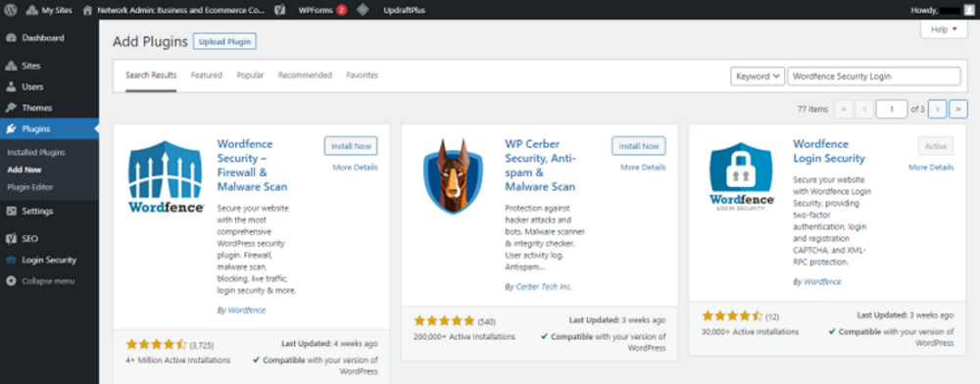Screen dimensions: 980x384
Task: Click the current page number field
Action: pyautogui.click(x=891, y=109)
